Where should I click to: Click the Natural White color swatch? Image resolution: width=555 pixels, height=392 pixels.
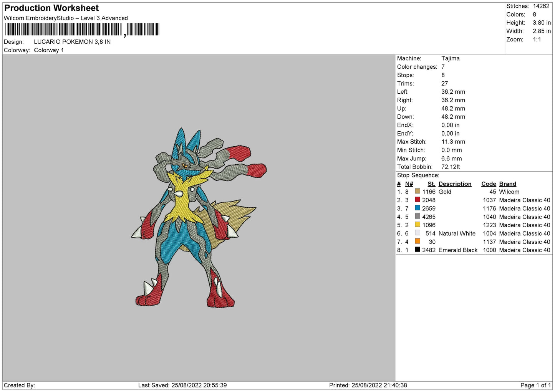pos(417,233)
